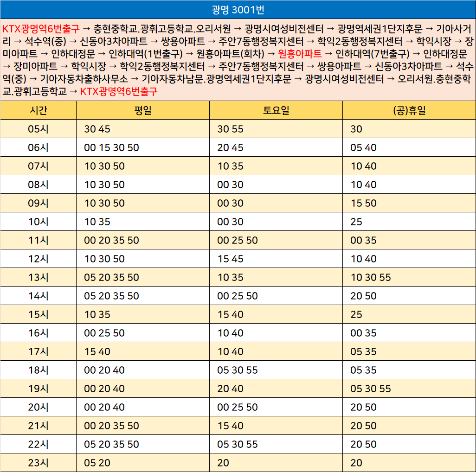Screen dimensions: 476x472
Task: Click '인하대역(7번출구)' in the route text
Action: pyautogui.click(x=372, y=54)
